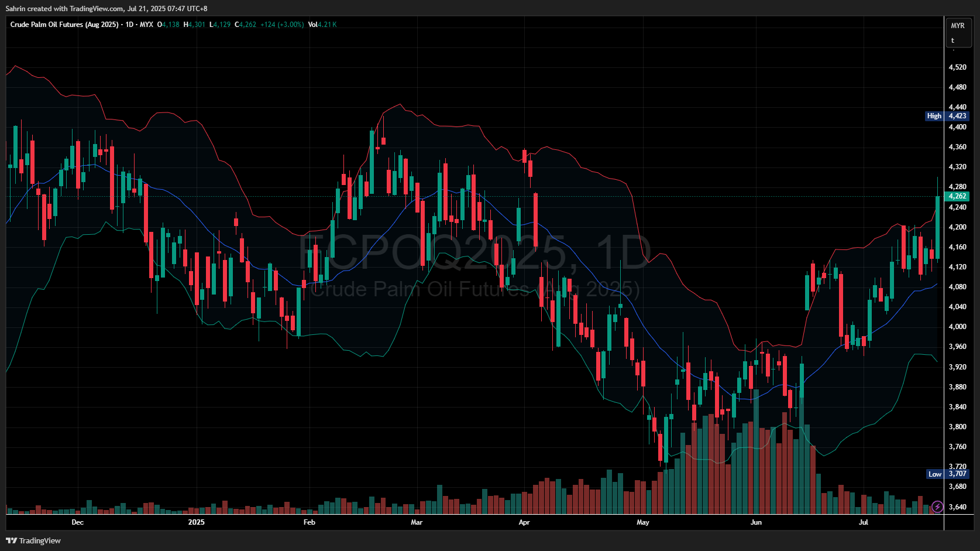Click the 4,000 price scale label
Image resolution: width=980 pixels, height=551 pixels.
pos(958,327)
